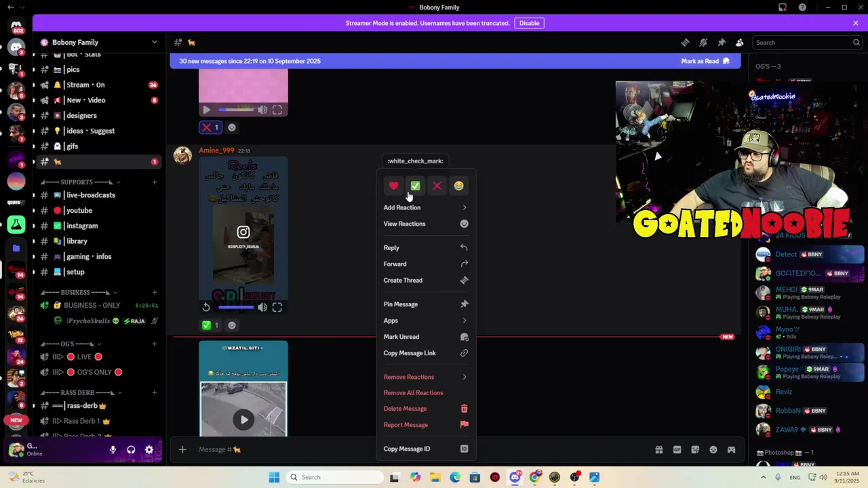868x488 pixels.
Task: Toggle the green check reaction under Amine_999 video
Action: pyautogui.click(x=212, y=325)
